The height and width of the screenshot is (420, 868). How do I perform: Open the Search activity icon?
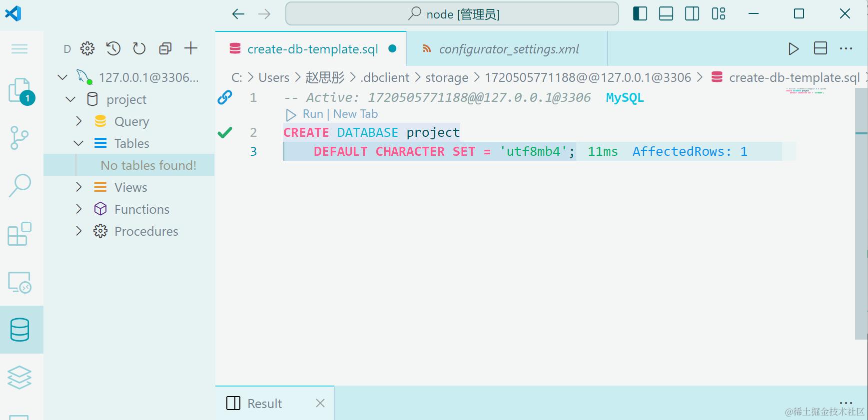pos(20,185)
